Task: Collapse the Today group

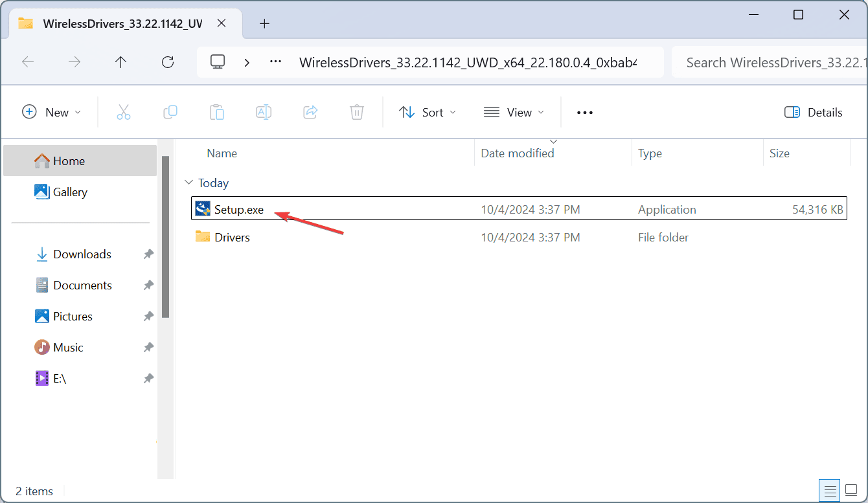Action: (x=188, y=183)
